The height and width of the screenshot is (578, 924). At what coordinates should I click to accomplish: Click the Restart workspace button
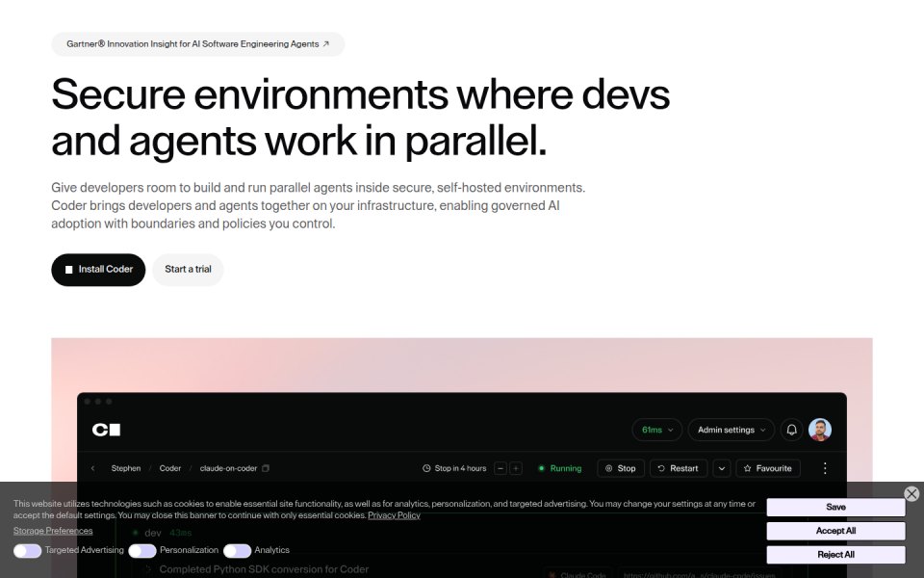point(679,468)
